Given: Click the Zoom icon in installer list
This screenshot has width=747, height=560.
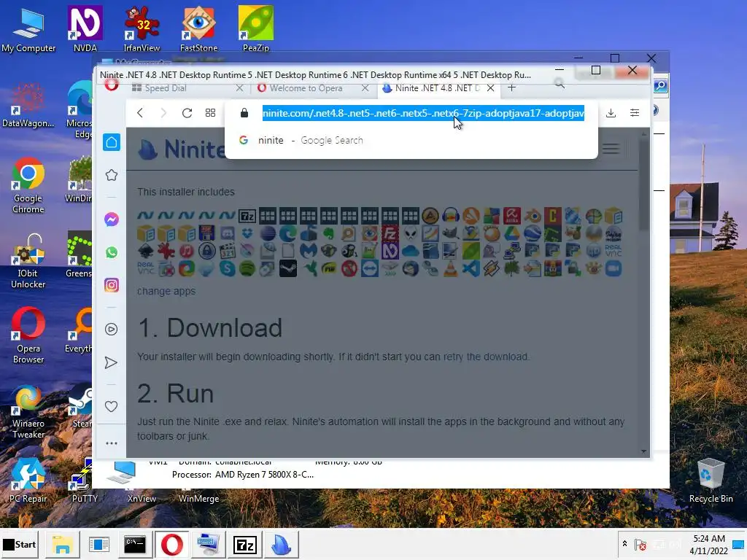Looking at the screenshot, I should tap(614, 268).
